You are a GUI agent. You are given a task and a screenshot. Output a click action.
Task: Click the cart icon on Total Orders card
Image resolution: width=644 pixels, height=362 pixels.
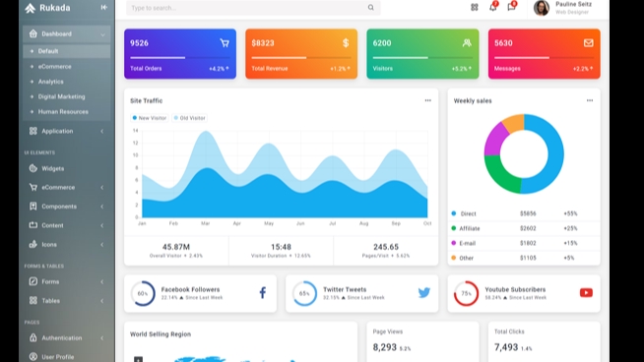(225, 42)
